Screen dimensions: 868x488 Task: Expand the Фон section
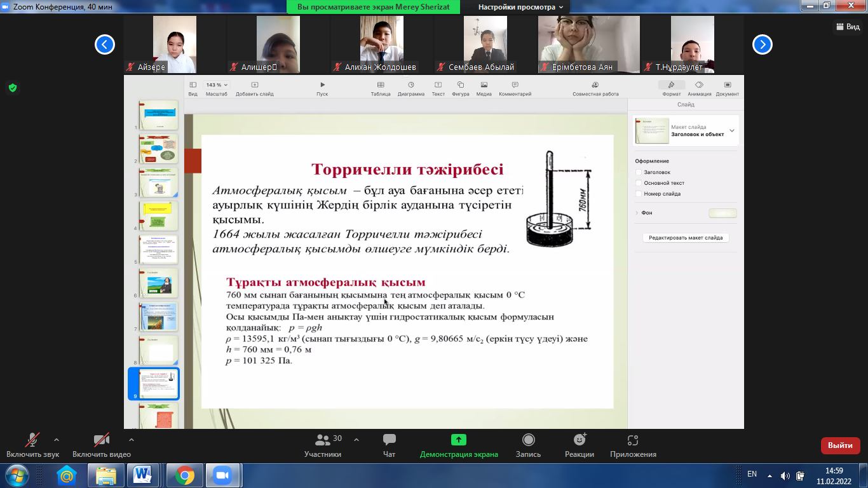coord(637,213)
